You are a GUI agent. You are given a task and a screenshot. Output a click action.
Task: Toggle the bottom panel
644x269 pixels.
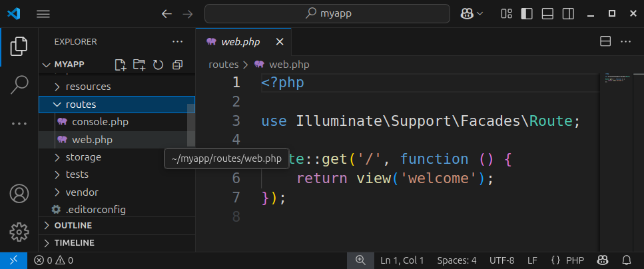pos(547,14)
